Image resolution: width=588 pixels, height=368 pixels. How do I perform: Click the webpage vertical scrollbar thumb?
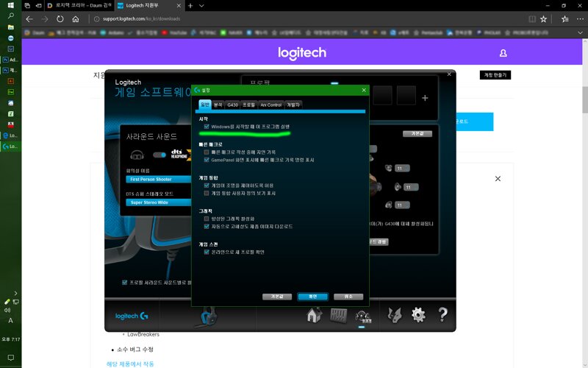click(x=584, y=99)
